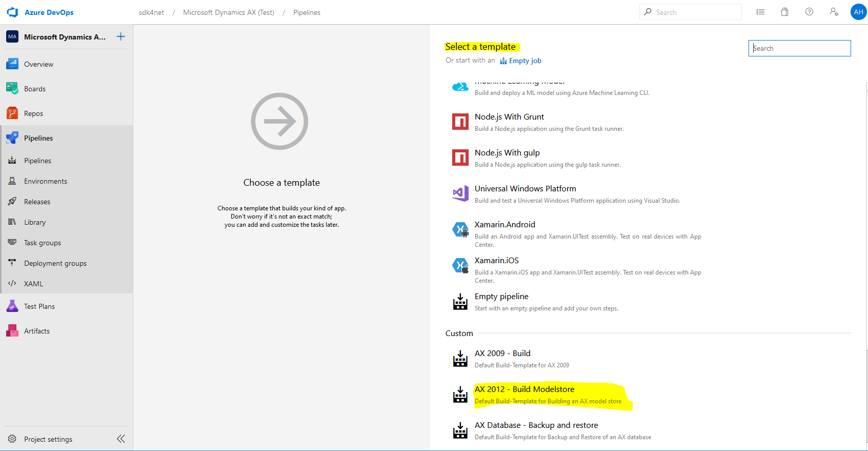Click the Node.js With gulp title
This screenshot has height=451, width=868.
click(507, 152)
